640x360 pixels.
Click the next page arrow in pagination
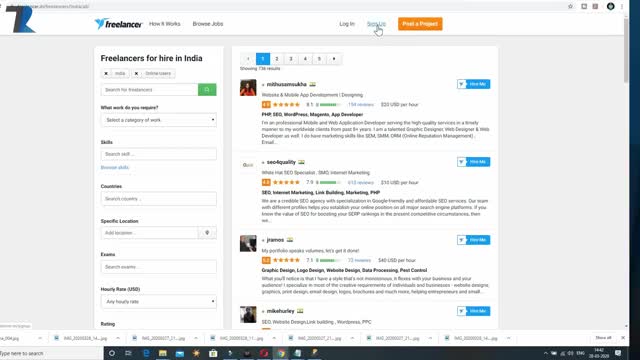tap(334, 59)
